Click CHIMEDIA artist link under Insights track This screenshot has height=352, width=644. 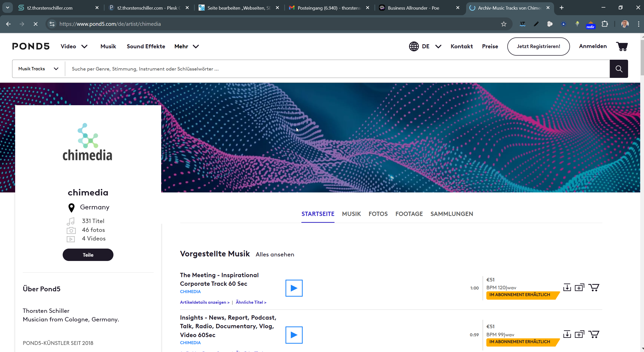[190, 343]
